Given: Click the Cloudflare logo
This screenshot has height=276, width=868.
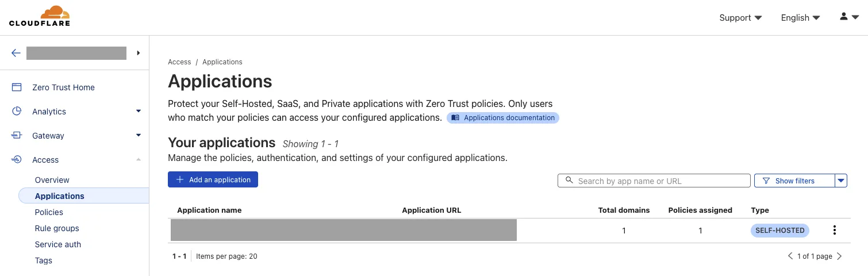Looking at the screenshot, I should 39,16.
